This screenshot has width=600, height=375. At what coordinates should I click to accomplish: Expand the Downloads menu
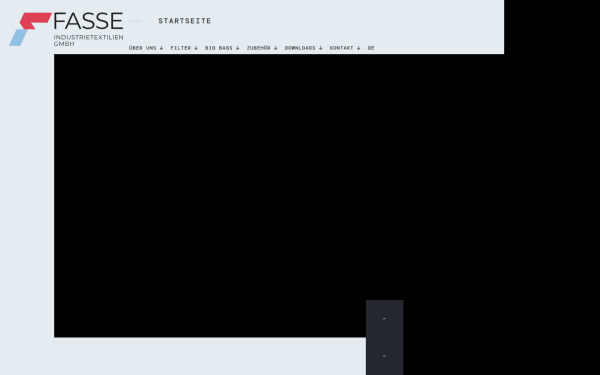point(303,48)
